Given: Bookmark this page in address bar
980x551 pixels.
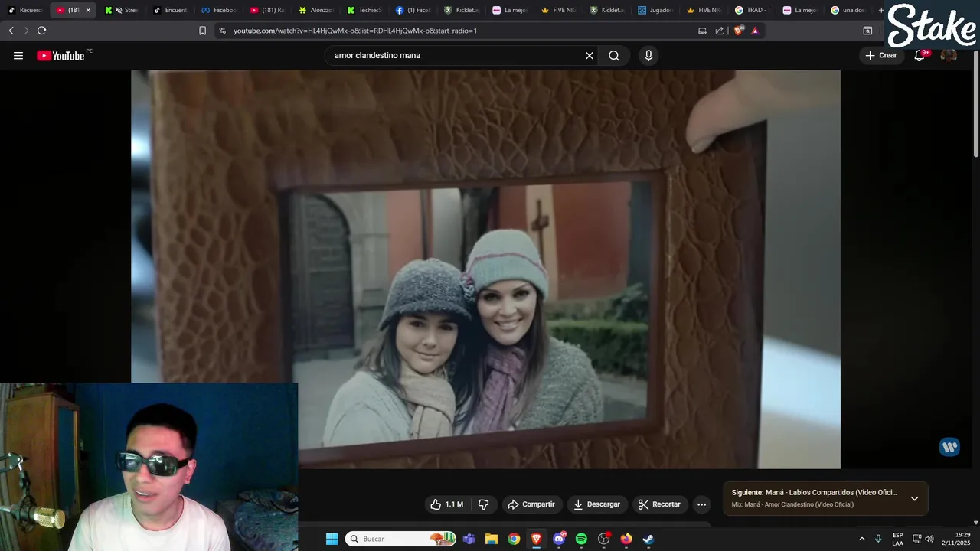Looking at the screenshot, I should coord(202,31).
